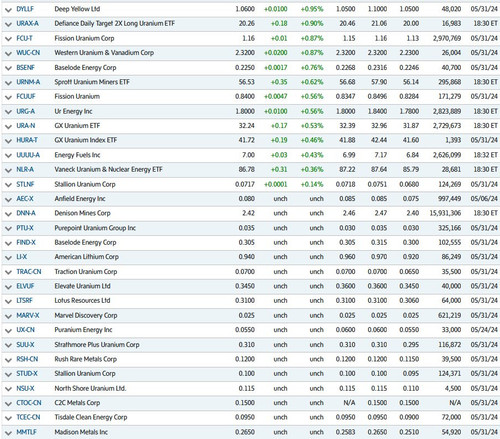This screenshot has height=439, width=500.
Task: Select the 15,931,306 volume value
Action: [445, 213]
